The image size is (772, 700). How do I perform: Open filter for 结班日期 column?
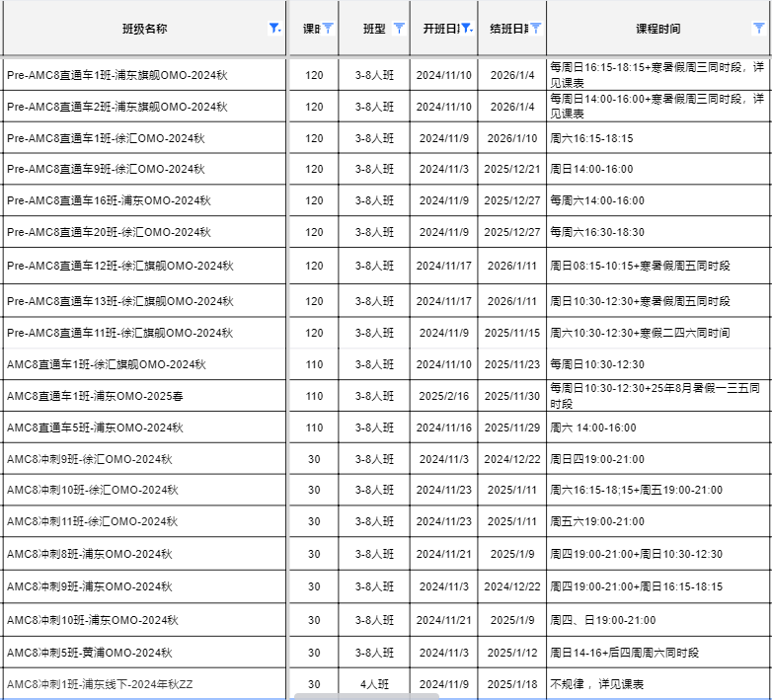[536, 28]
